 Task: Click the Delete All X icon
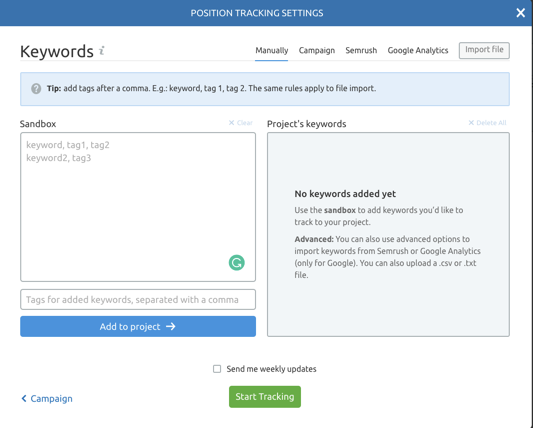(x=471, y=122)
